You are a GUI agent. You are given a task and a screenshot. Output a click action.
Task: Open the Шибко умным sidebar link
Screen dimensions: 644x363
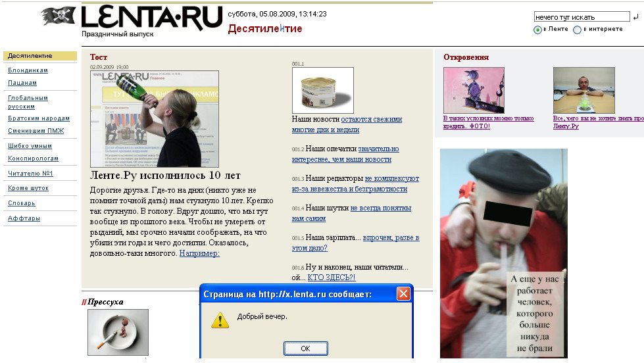(x=30, y=146)
